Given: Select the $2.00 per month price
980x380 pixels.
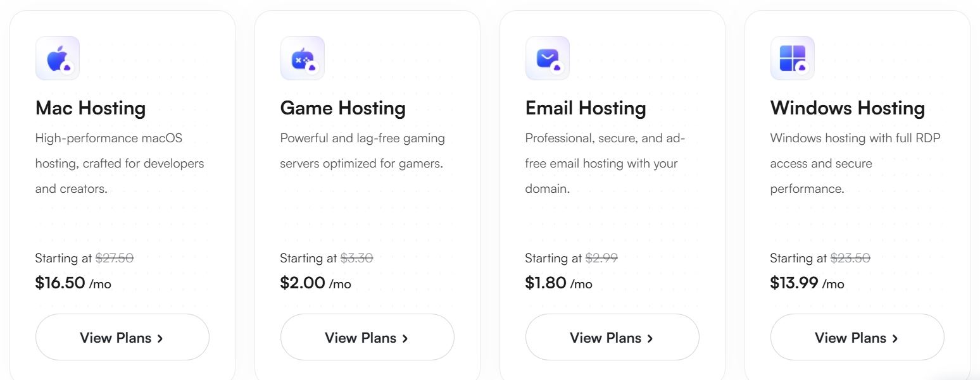Looking at the screenshot, I should (x=303, y=283).
